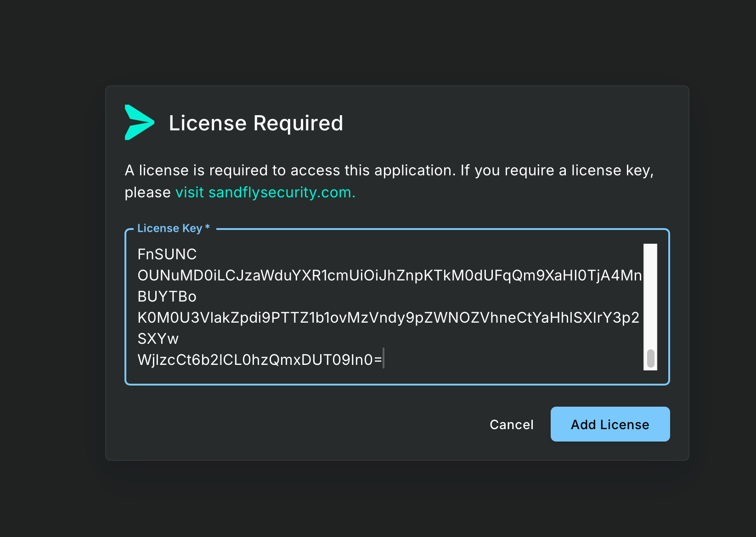Place cursor on the SXYw line
Screen dimensions: 756x537
tap(158, 339)
